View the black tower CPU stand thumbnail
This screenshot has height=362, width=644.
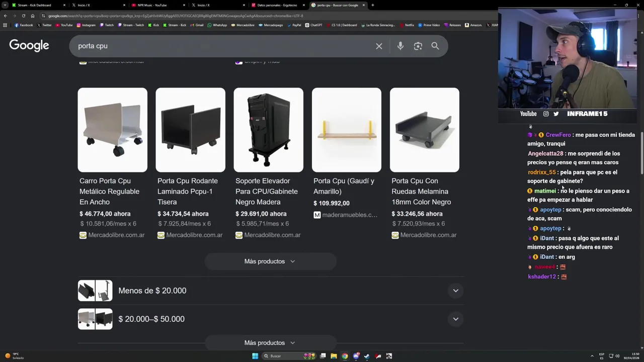[268, 130]
